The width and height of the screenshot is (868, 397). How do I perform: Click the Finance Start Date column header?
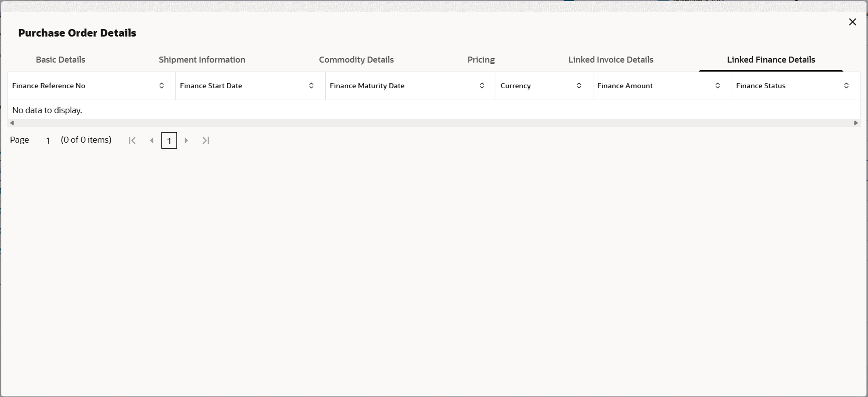tap(251, 86)
